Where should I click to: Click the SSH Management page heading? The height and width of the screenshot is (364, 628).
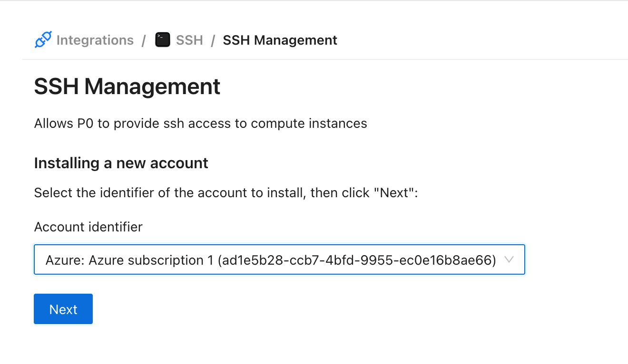(x=127, y=87)
